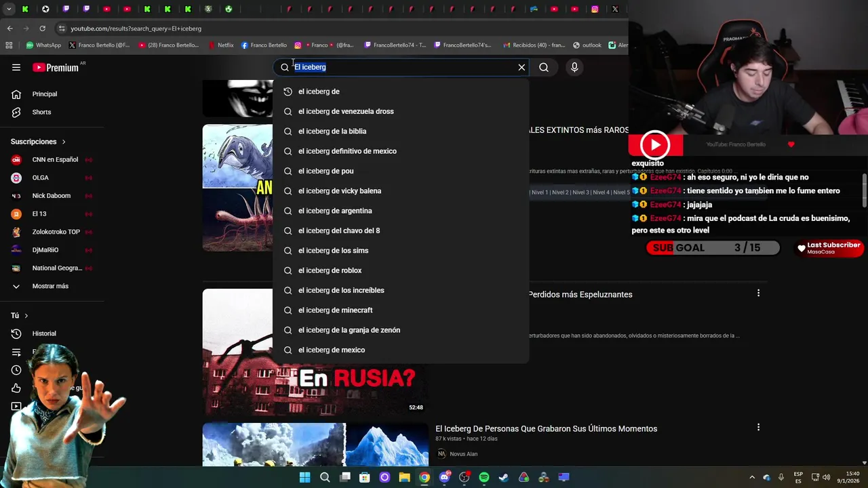
Task: Pick suggestion "el iceberg de pou"
Action: (401, 171)
